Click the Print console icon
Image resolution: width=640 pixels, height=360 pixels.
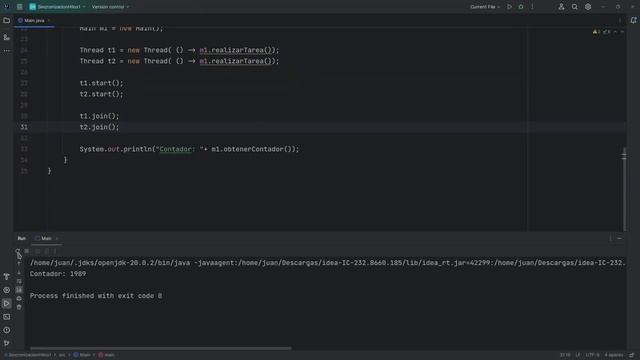pos(19,298)
